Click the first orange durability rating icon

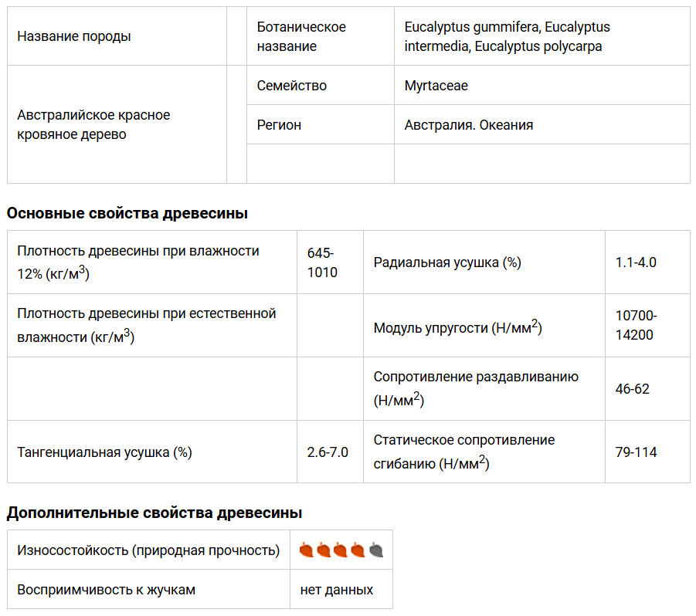[x=306, y=550]
